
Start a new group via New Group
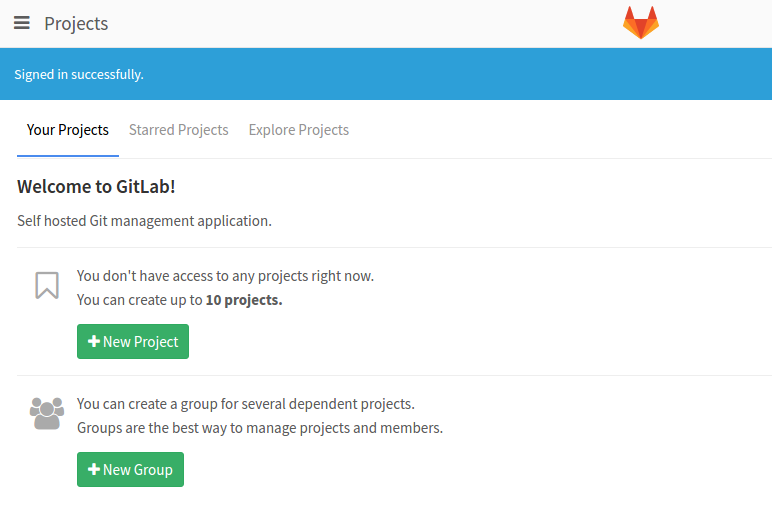coord(130,470)
